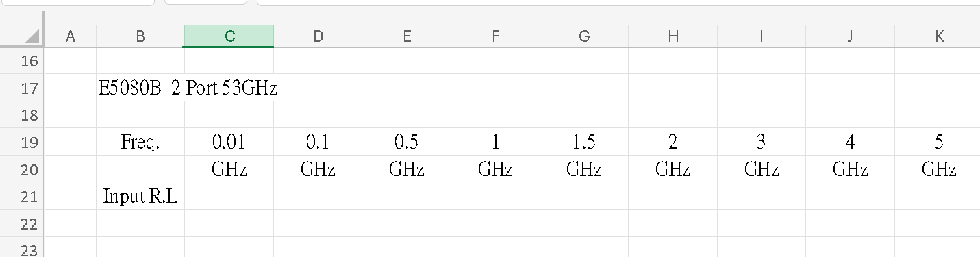Click the cell containing 0.1

click(318, 142)
